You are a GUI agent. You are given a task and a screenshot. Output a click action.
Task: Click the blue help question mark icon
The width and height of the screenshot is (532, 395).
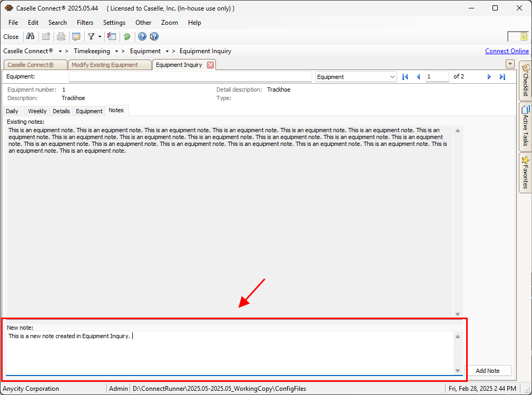[142, 36]
